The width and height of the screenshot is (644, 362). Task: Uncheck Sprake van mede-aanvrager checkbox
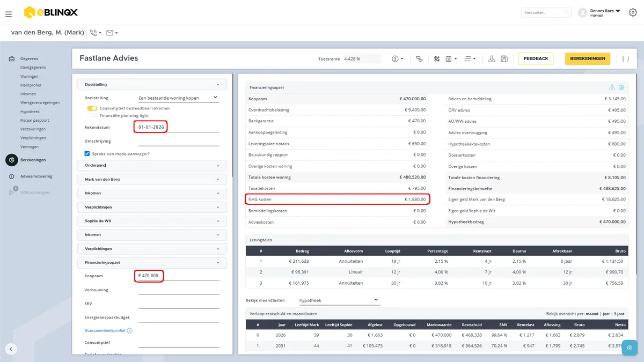[87, 154]
